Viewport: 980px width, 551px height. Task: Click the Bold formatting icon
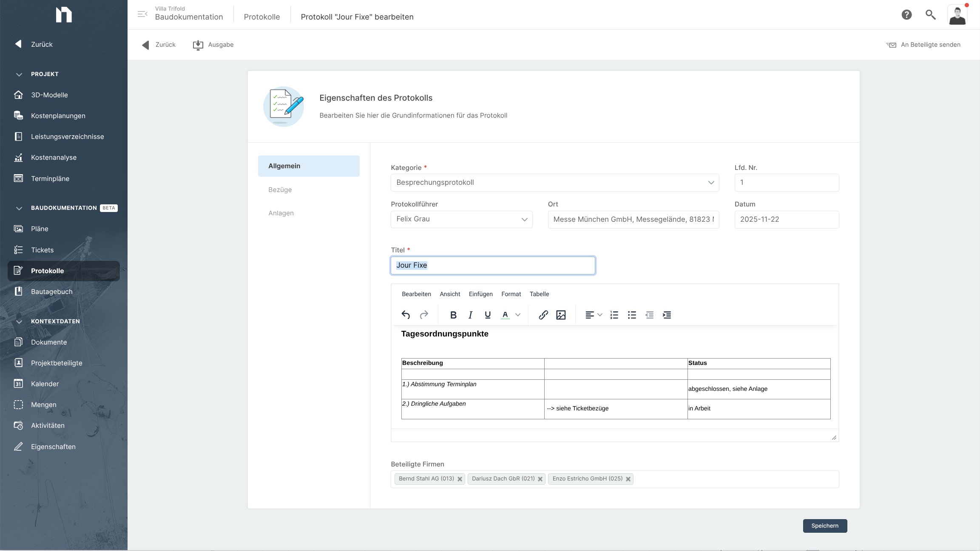click(x=453, y=315)
